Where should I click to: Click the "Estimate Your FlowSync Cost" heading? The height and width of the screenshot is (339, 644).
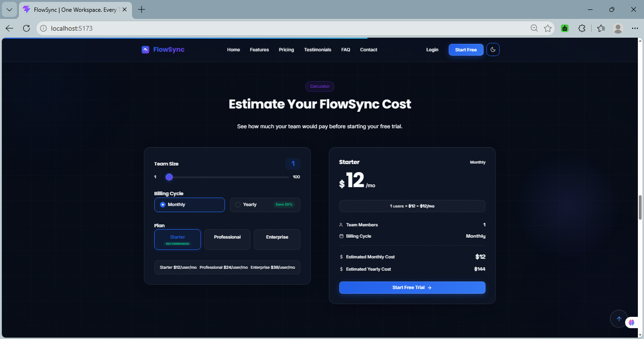[320, 104]
